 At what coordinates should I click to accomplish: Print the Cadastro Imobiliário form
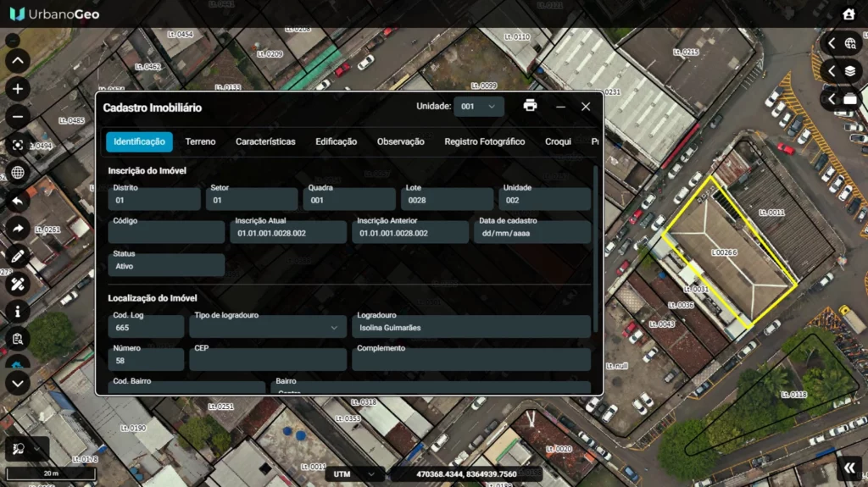(x=530, y=106)
